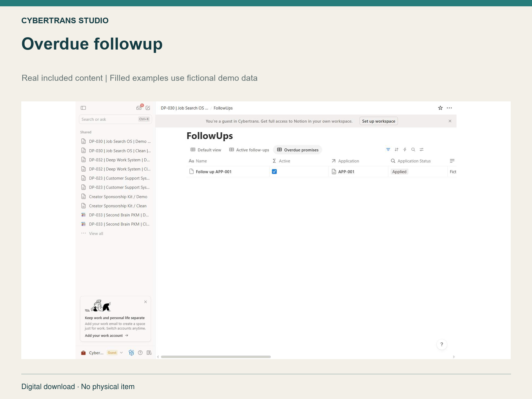Image resolution: width=532 pixels, height=399 pixels.
Task: Open the sort arrows icon
Action: (396, 150)
